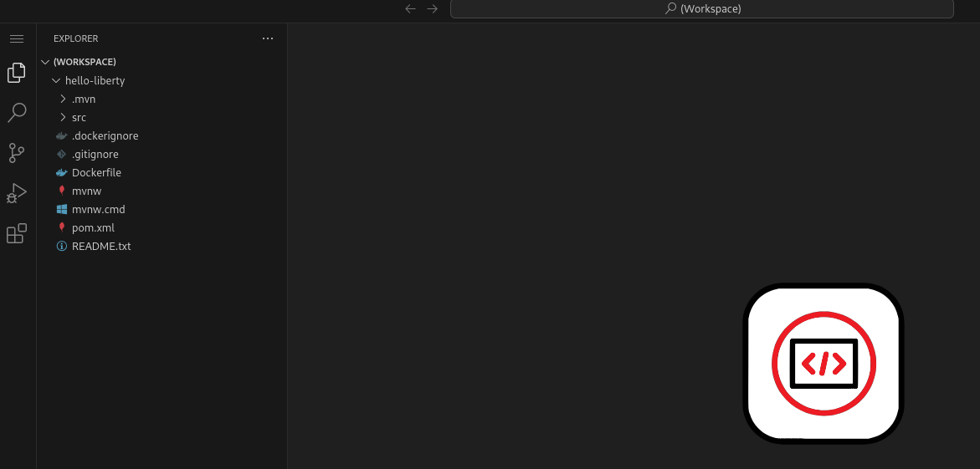
Task: Go back with the left arrow
Action: pos(411,8)
